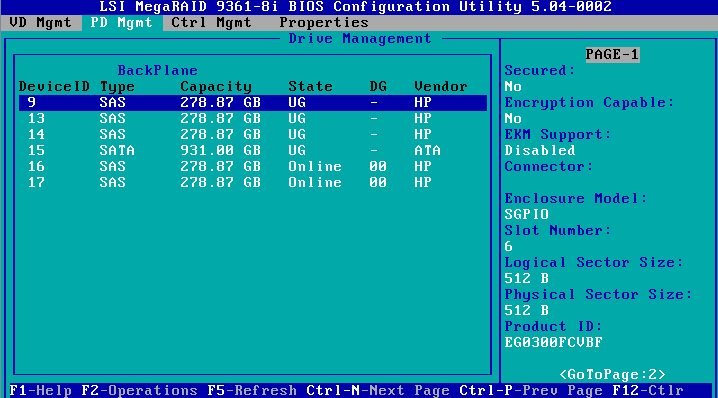Click the PAGE-1 indicator
Image resolution: width=718 pixels, height=398 pixels.
[x=612, y=55]
